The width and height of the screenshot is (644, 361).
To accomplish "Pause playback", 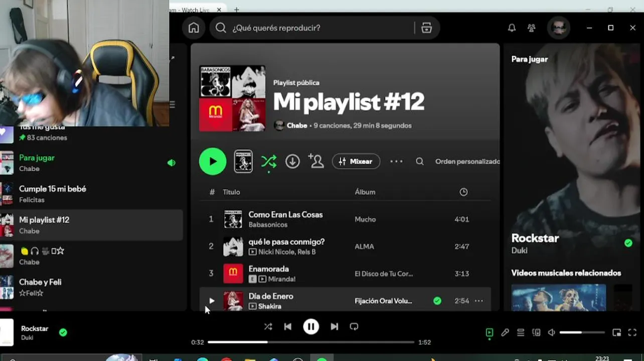I will click(311, 327).
